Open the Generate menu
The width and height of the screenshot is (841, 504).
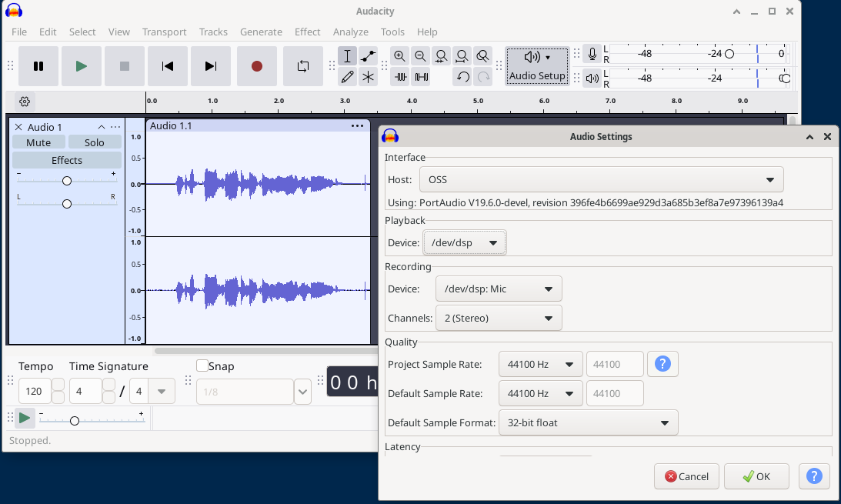261,32
